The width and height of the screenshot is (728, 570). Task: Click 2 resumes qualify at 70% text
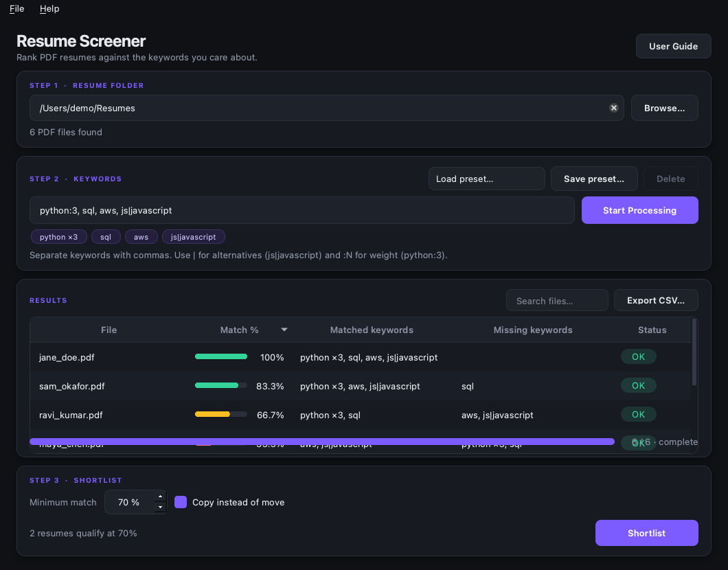click(x=83, y=533)
